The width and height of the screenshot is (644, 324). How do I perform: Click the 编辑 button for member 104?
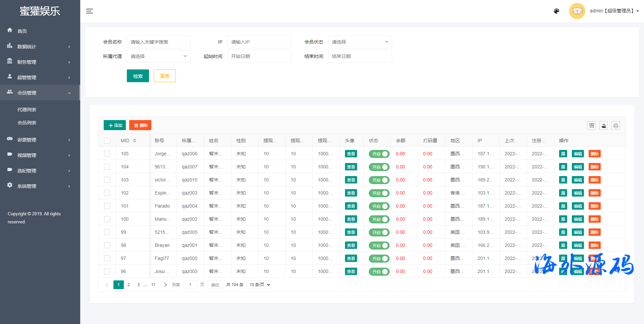click(x=578, y=167)
